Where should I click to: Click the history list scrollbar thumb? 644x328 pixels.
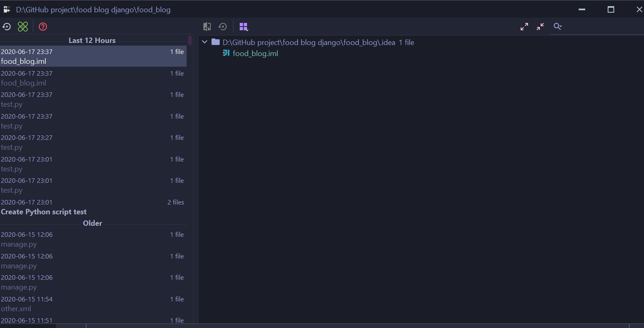point(190,40)
